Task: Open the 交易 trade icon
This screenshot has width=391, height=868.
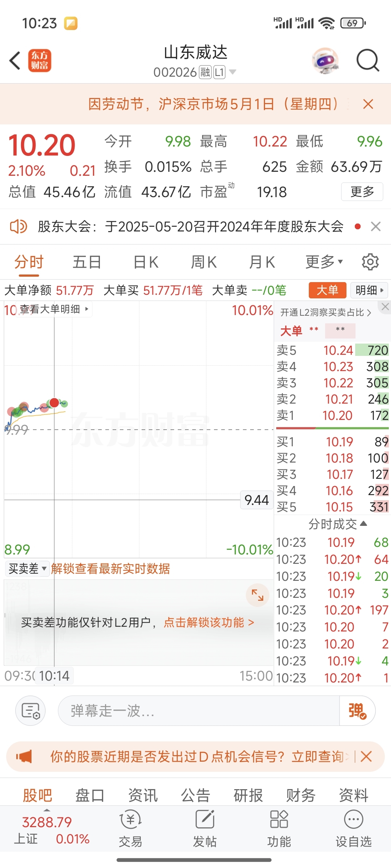Action: (130, 829)
